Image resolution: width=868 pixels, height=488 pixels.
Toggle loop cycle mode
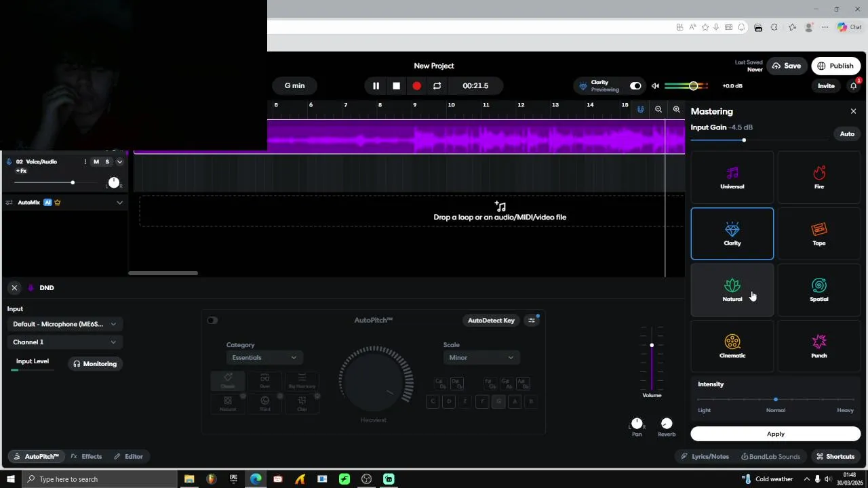tap(437, 86)
